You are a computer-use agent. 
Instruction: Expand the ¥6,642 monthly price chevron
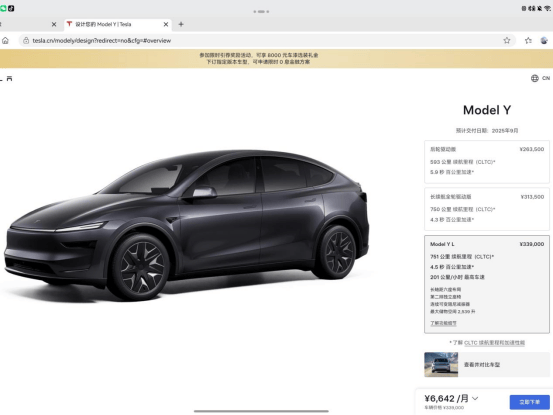pos(475,398)
